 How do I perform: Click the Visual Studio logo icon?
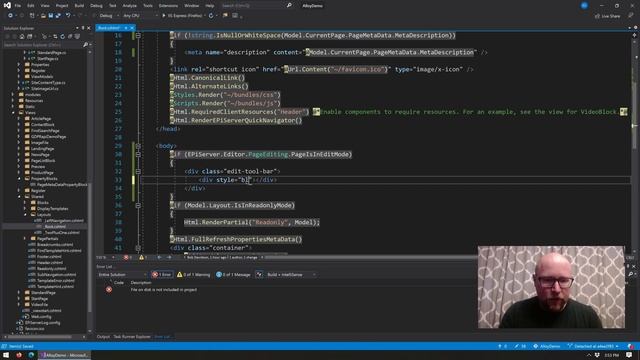point(7,5)
